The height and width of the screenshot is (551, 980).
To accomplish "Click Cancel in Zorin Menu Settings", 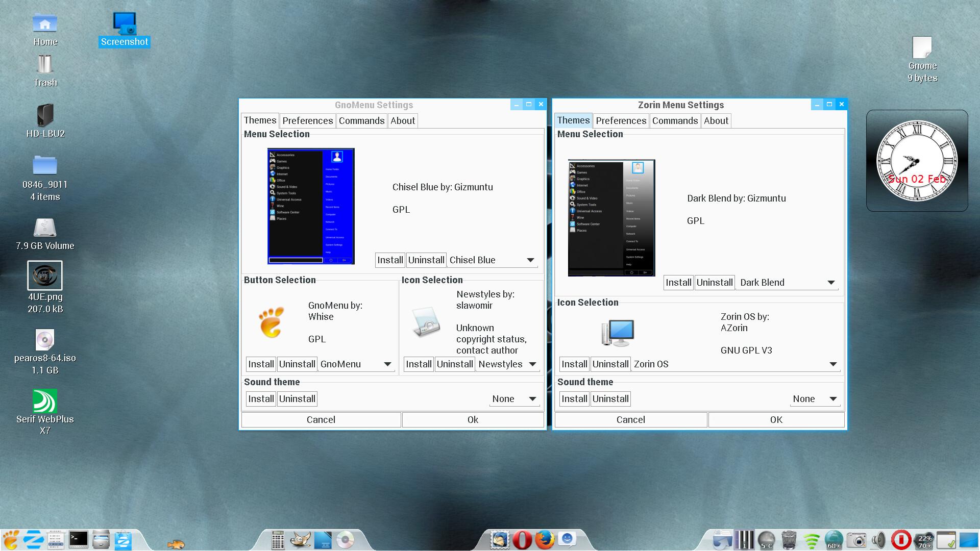I will pyautogui.click(x=630, y=420).
